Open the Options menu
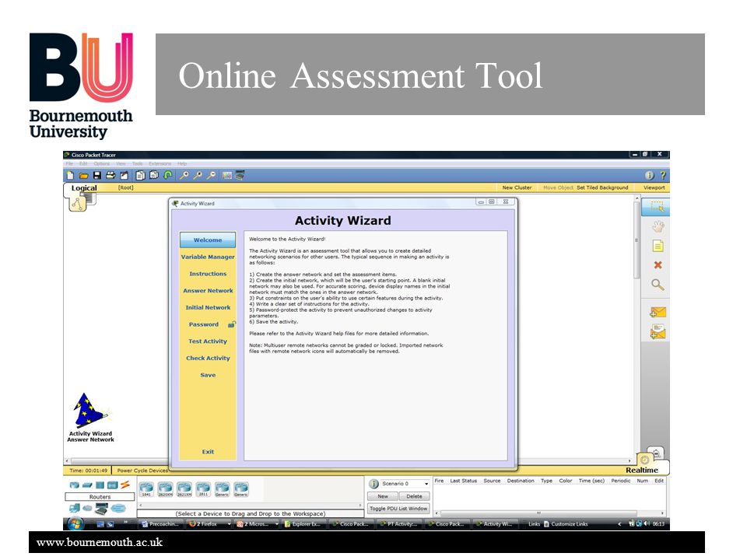The width and height of the screenshot is (747, 560). (101, 164)
